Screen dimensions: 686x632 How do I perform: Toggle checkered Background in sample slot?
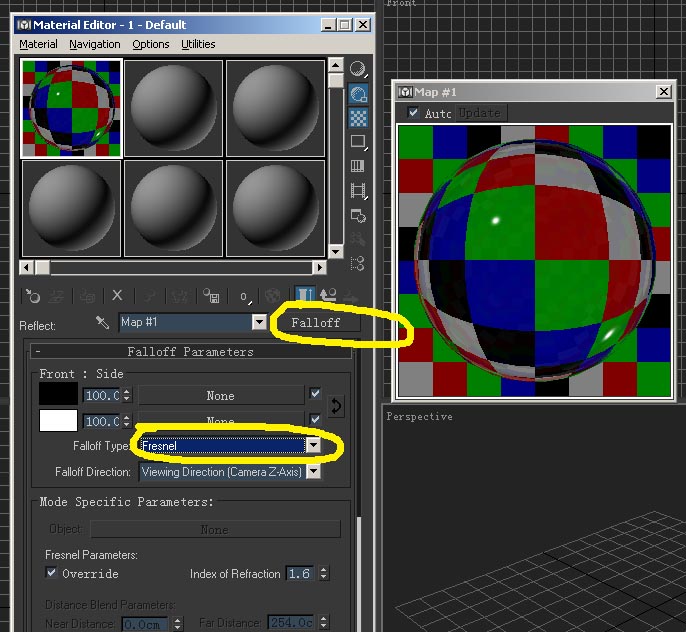(357, 118)
